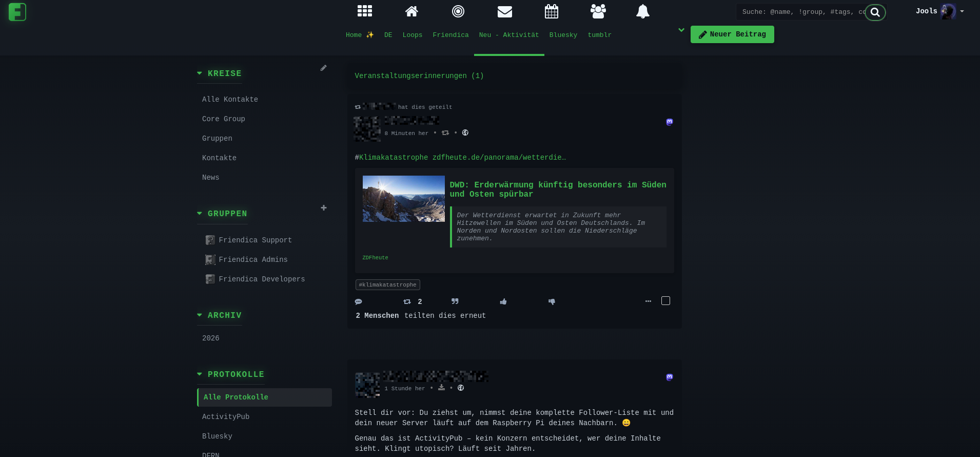Switch to the tumblr tab
980x457 pixels.
point(600,35)
